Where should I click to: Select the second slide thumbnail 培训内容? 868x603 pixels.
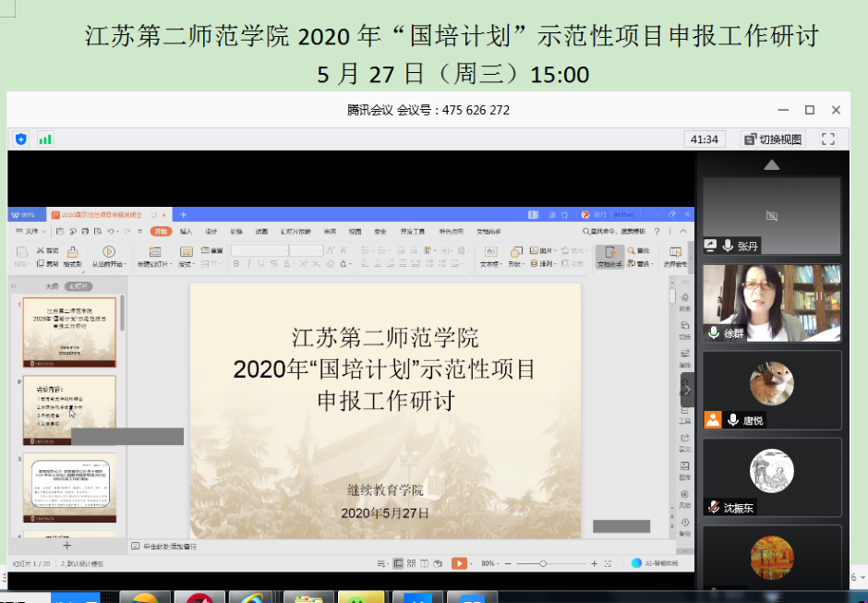click(x=69, y=409)
